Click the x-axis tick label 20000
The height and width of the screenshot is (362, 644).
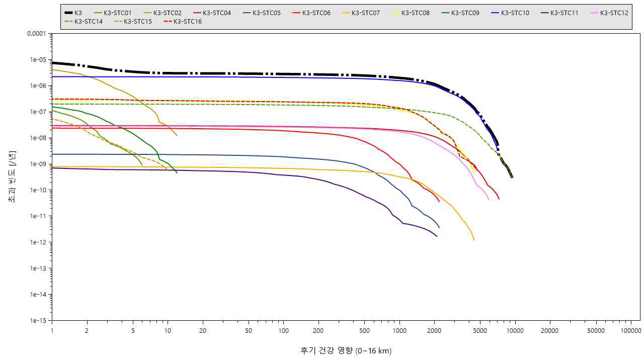coord(550,330)
